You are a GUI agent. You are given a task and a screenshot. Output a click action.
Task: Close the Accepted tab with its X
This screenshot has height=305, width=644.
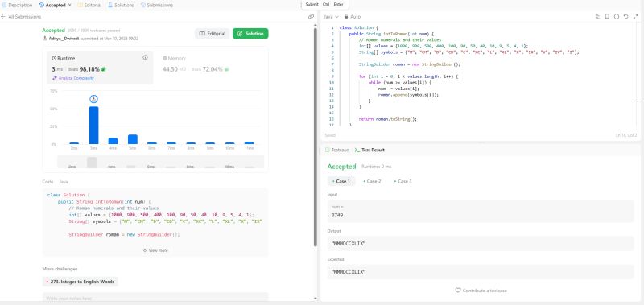click(69, 6)
